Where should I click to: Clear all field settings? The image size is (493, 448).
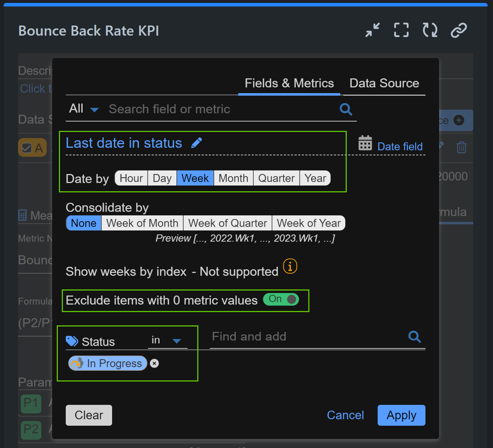tap(88, 415)
